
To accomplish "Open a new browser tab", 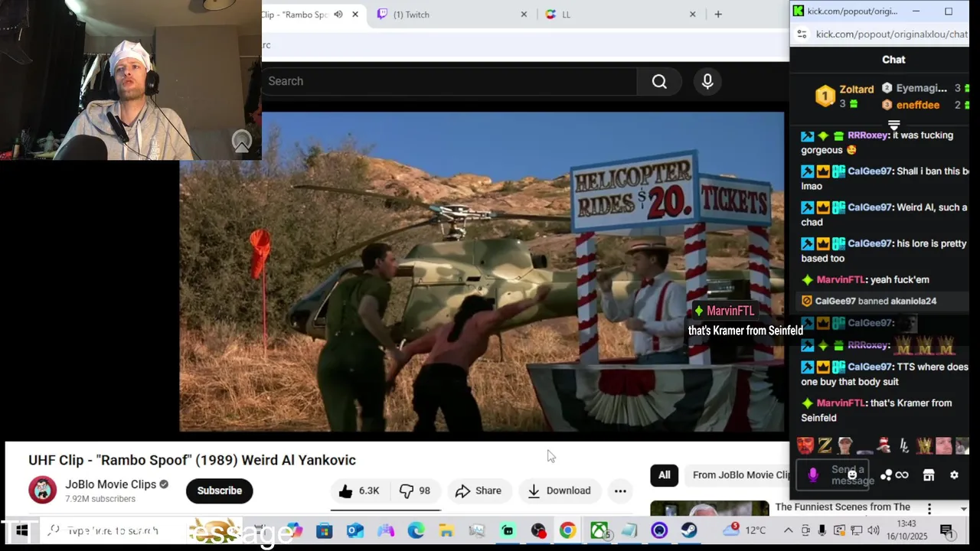I will (x=718, y=15).
